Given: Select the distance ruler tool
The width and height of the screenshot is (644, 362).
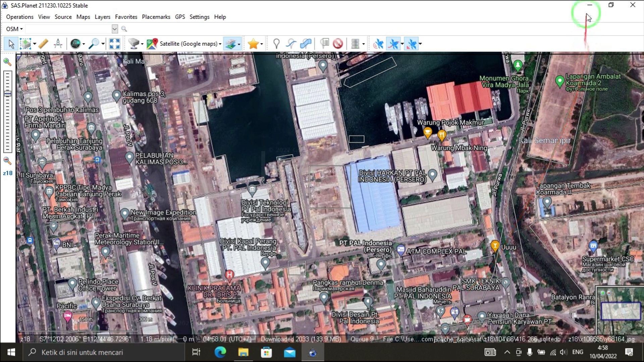Looking at the screenshot, I should coord(43,44).
